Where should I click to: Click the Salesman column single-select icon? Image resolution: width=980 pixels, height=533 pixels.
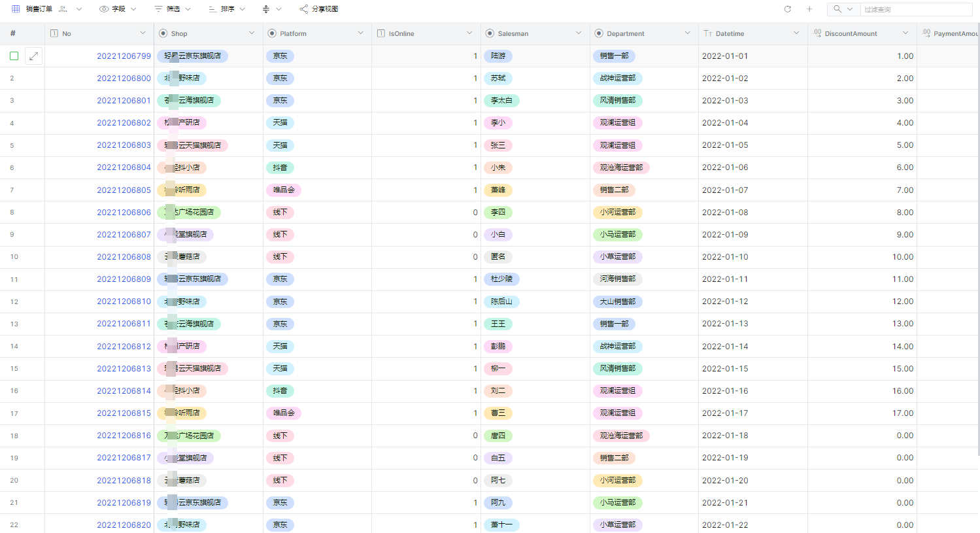(490, 33)
